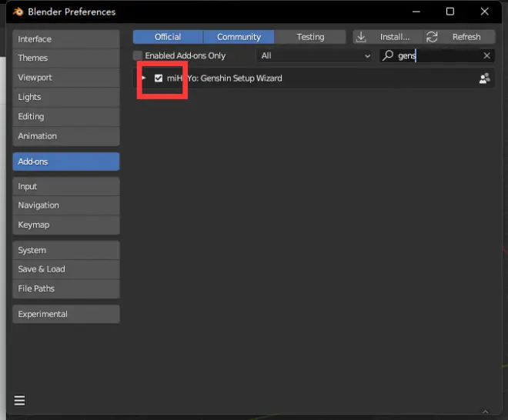Viewport: 508px width, 420px height.
Task: Enable the Enabled Add-ons Only checkbox
Action: pyautogui.click(x=138, y=55)
